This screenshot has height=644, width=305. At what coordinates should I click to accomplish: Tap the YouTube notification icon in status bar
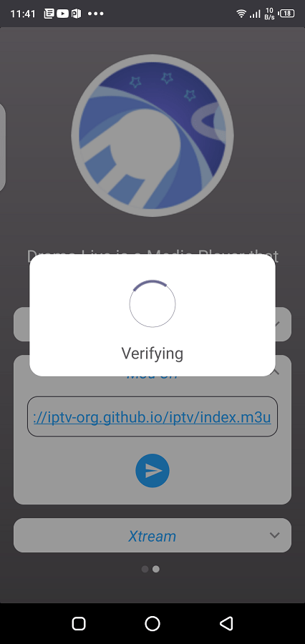click(x=62, y=14)
